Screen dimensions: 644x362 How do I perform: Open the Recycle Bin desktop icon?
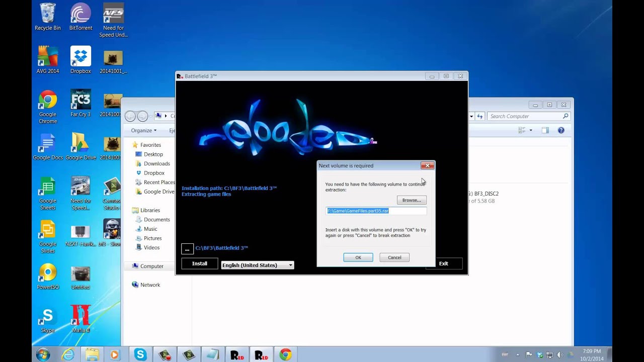coord(48,17)
